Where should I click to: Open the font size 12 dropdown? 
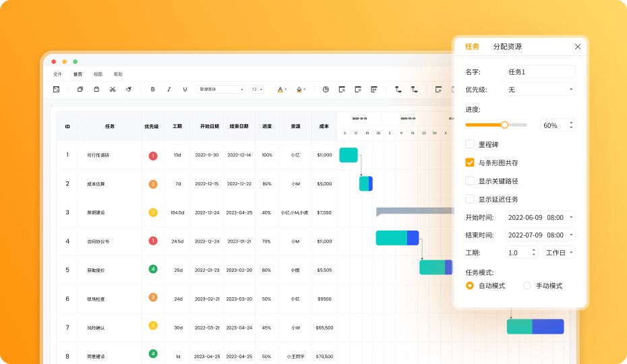[x=257, y=90]
